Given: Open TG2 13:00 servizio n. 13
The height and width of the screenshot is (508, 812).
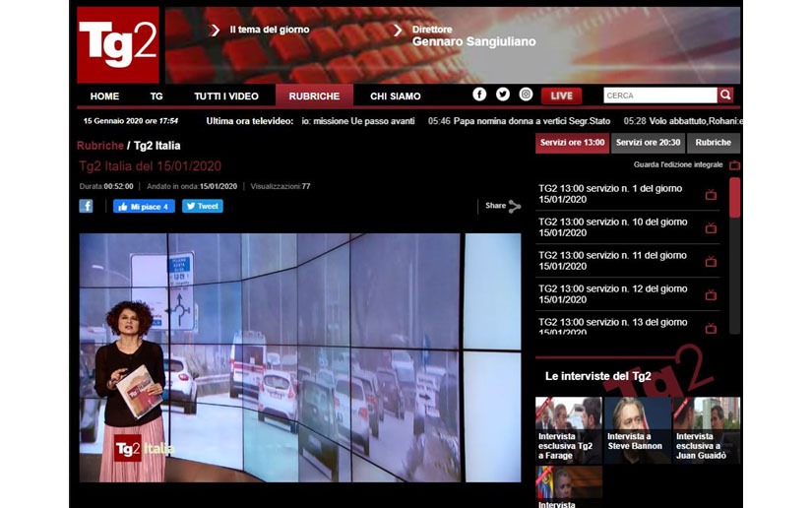Looking at the screenshot, I should click(612, 326).
